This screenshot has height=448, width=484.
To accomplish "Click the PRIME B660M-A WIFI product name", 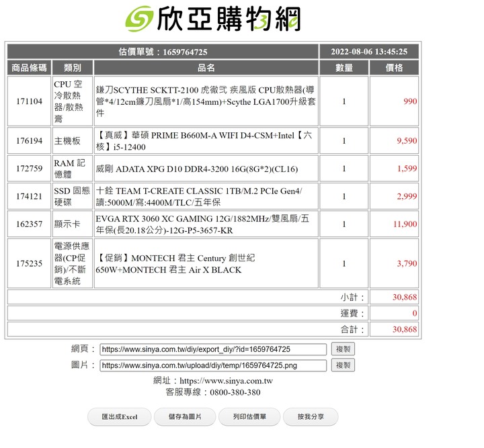I will pos(204,140).
